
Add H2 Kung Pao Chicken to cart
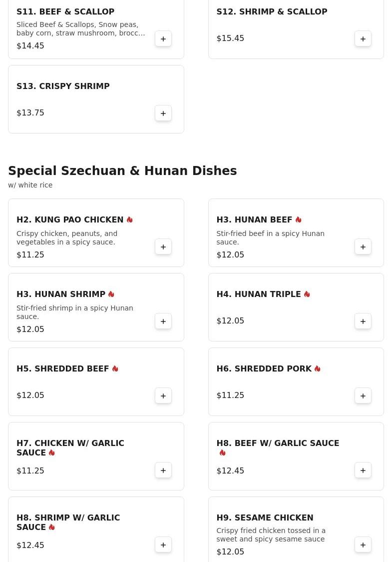163,247
